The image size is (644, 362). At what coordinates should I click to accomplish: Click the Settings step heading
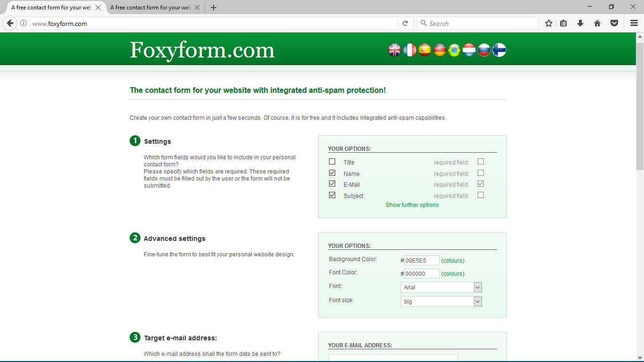pyautogui.click(x=157, y=141)
